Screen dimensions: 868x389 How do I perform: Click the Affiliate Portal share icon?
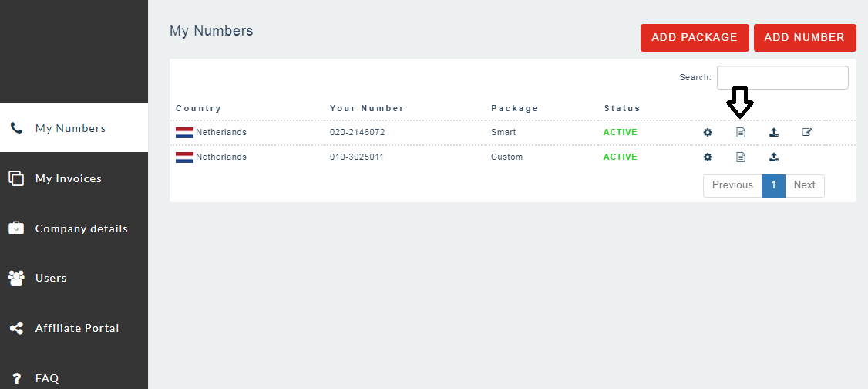16,328
